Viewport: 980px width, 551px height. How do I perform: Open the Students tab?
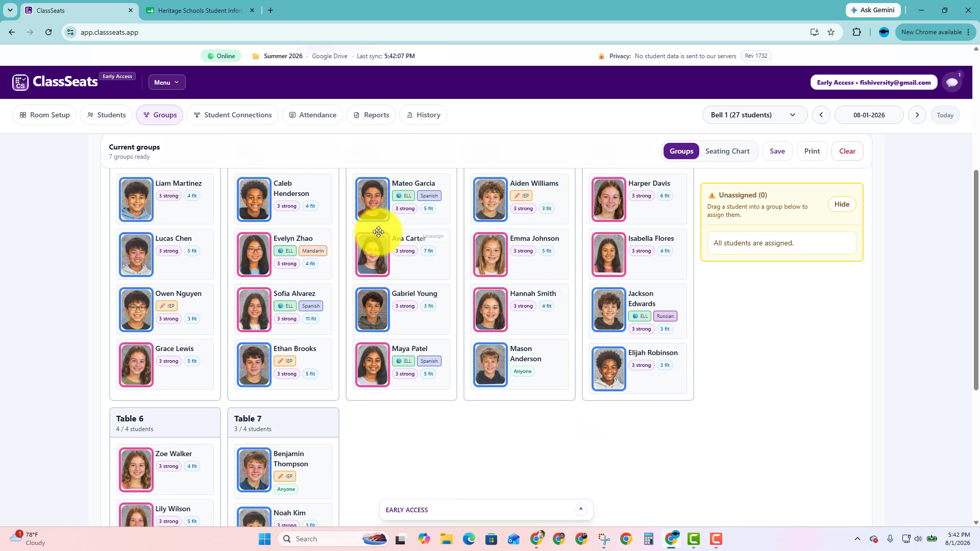click(106, 115)
